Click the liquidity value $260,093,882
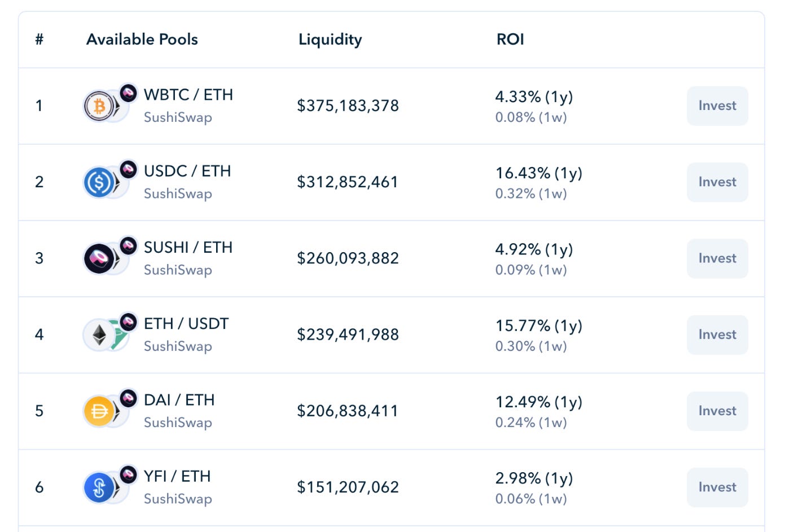Viewport: 790px width, 532px height. (348, 258)
